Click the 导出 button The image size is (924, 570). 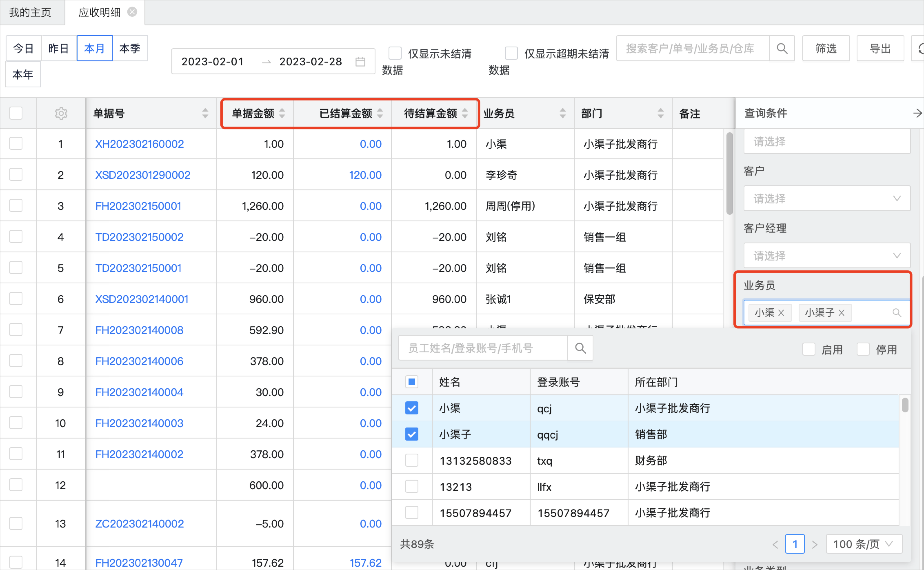point(880,48)
